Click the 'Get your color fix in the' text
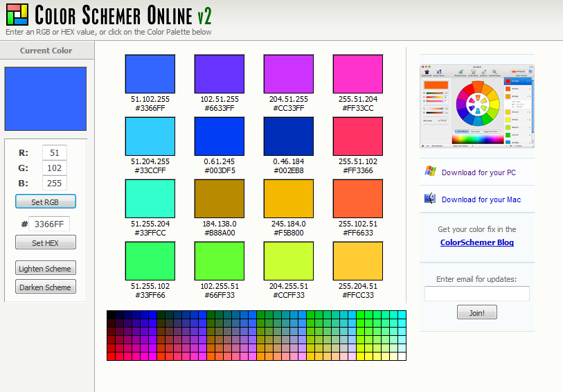 [477, 229]
